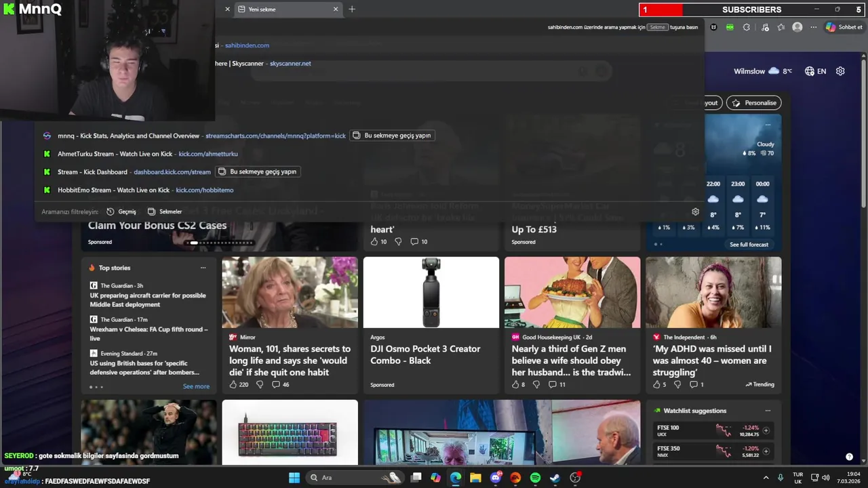Open Steam from the taskbar
Viewport: 868px width, 488px height.
555,478
